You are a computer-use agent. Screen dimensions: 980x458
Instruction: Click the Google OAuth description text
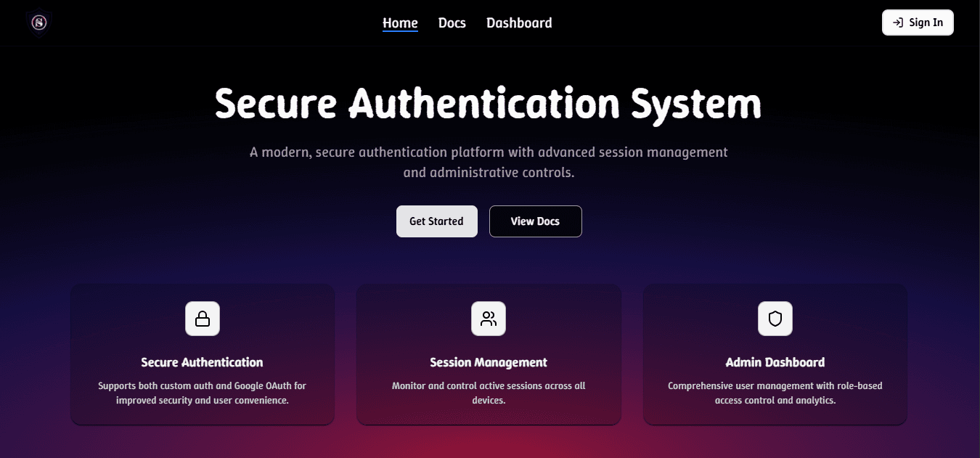[202, 393]
